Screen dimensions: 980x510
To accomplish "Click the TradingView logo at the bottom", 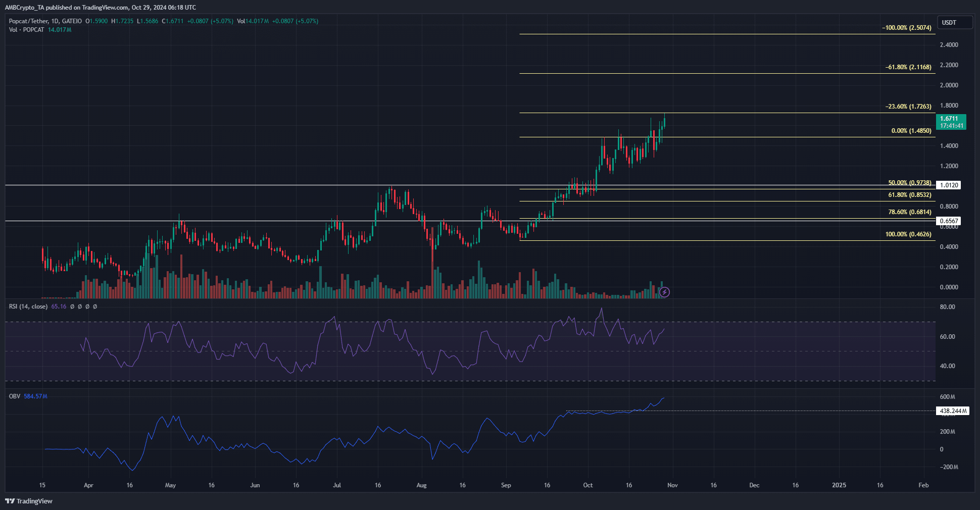I will coord(29,501).
